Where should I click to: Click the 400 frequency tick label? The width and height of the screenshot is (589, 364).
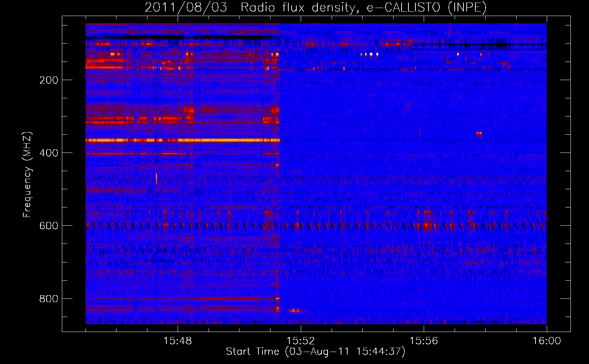[x=49, y=153]
